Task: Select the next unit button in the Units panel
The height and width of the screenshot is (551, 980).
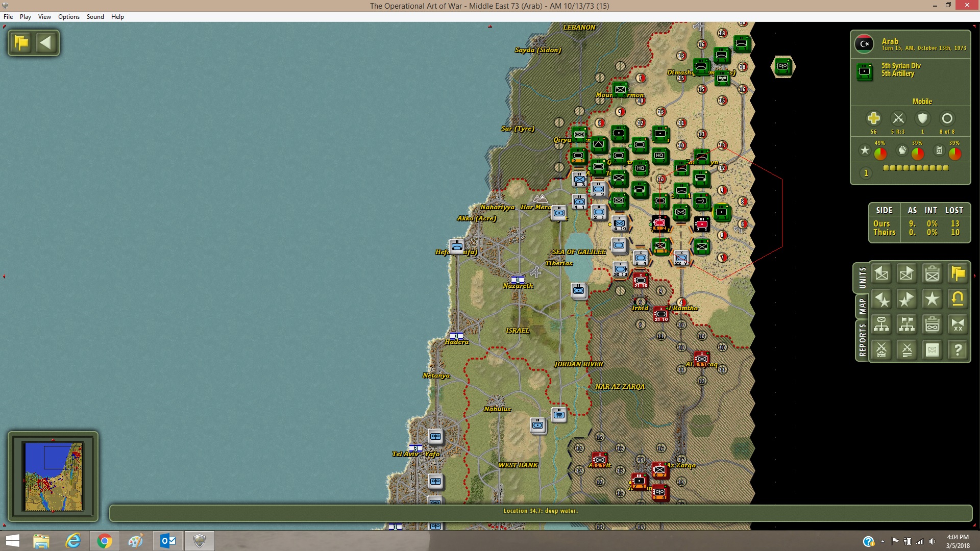Action: click(907, 274)
